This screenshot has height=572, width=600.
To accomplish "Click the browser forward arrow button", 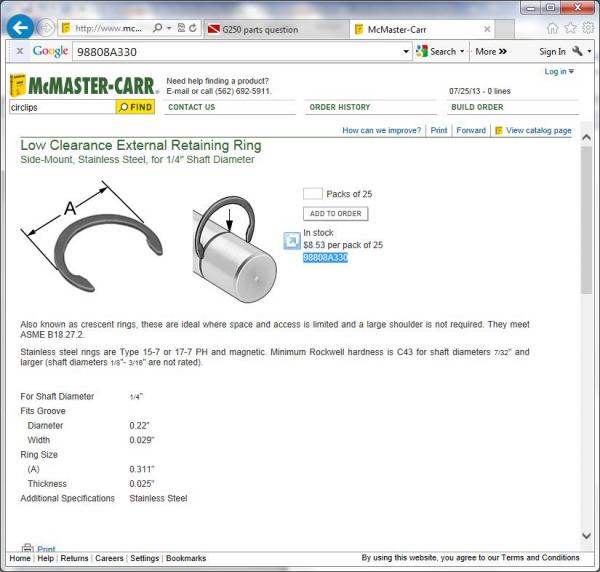I will (46, 28).
